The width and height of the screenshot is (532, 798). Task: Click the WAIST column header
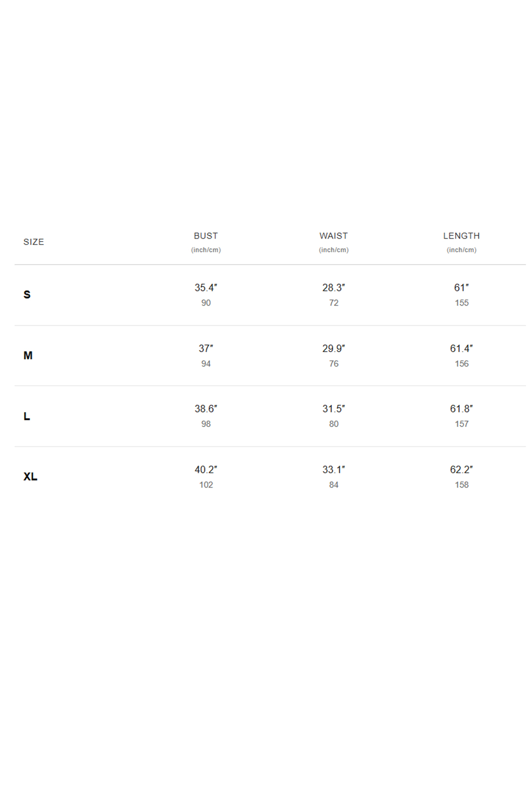click(333, 236)
